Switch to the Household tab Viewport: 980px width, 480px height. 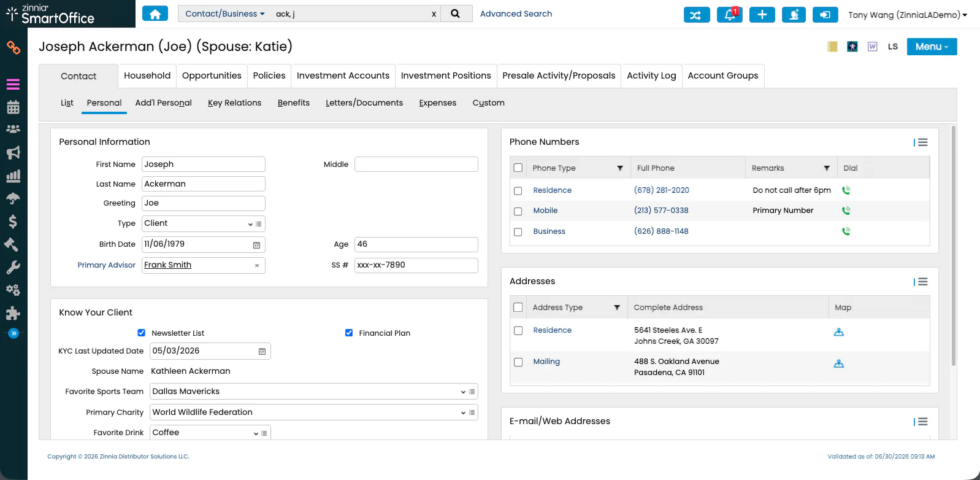point(147,75)
